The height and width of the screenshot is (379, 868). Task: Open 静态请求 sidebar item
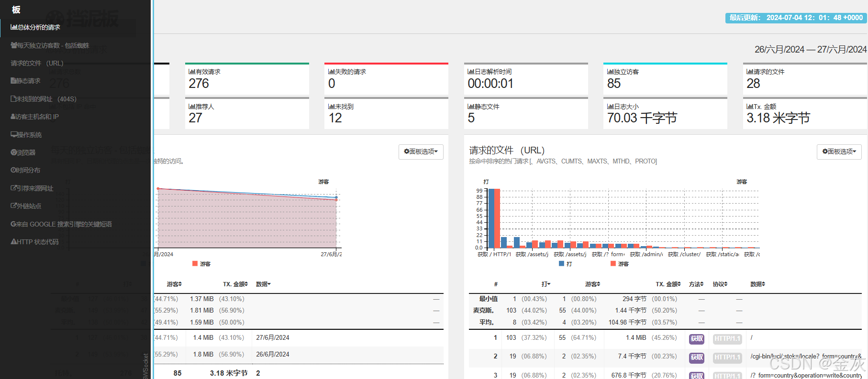click(25, 81)
